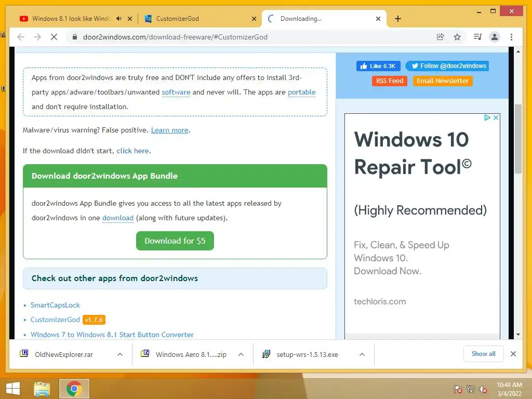Click the 'software' link
Screen dimensions: 532x399
coord(176,92)
